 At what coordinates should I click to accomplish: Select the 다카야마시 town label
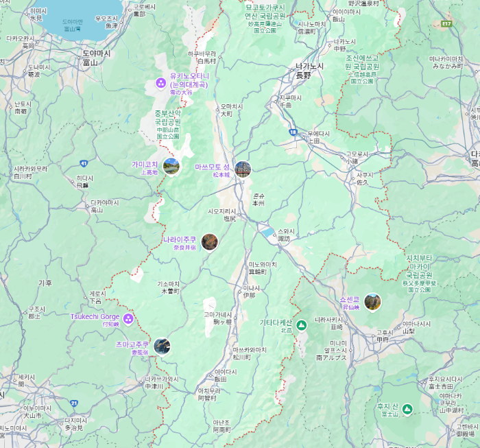(x=105, y=206)
